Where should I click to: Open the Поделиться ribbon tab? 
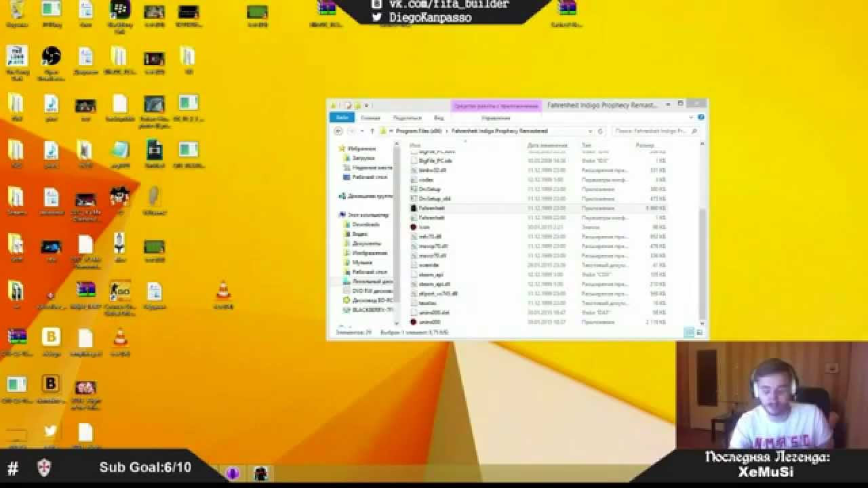(407, 117)
